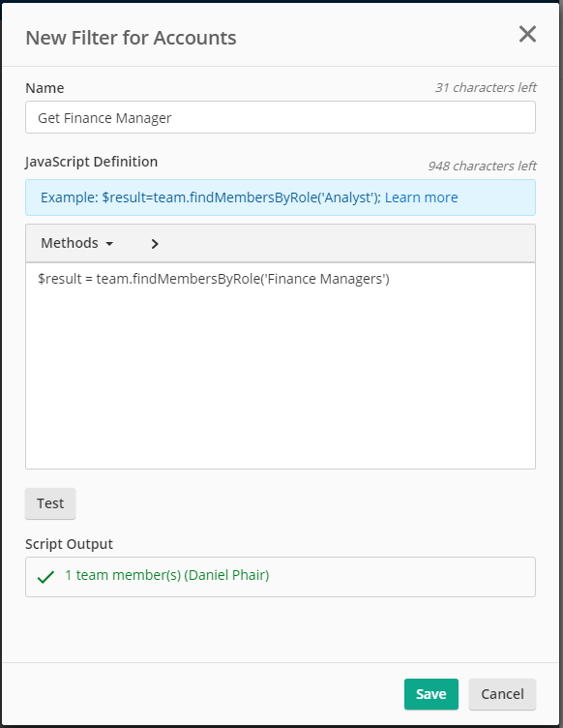Save the new filter

(430, 694)
